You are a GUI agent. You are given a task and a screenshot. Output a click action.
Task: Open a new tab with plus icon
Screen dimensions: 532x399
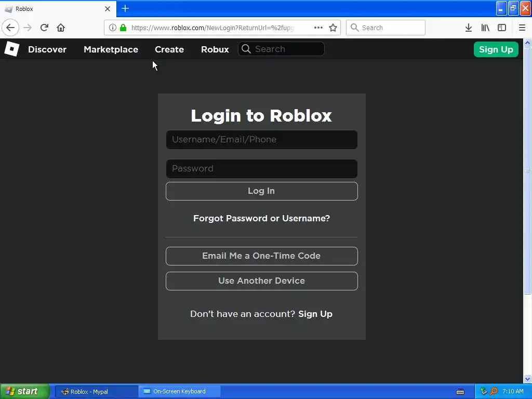(x=125, y=8)
